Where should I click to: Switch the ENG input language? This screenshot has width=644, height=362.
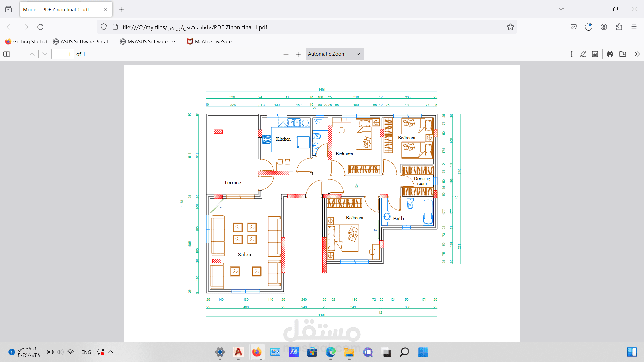click(x=86, y=352)
